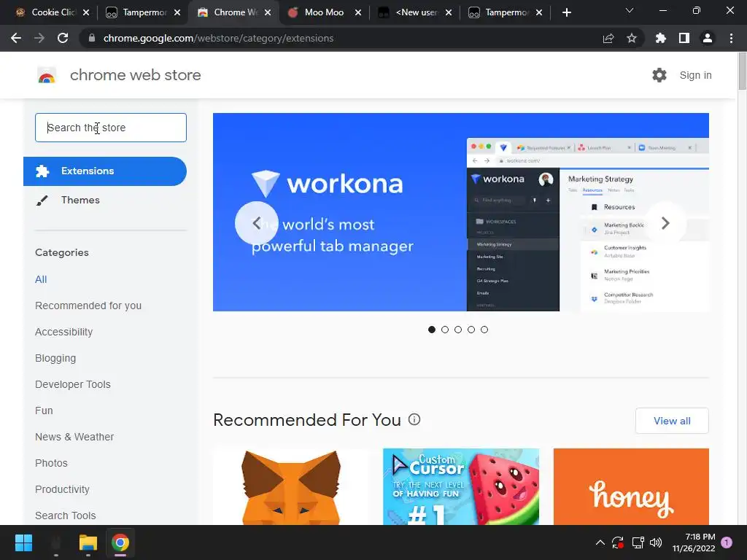
Task: Choose the All category
Action: click(x=41, y=279)
